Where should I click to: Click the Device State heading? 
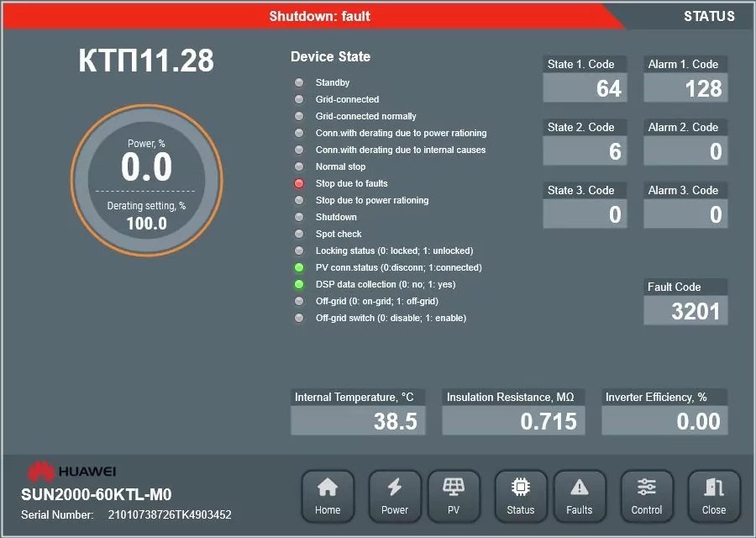point(330,56)
